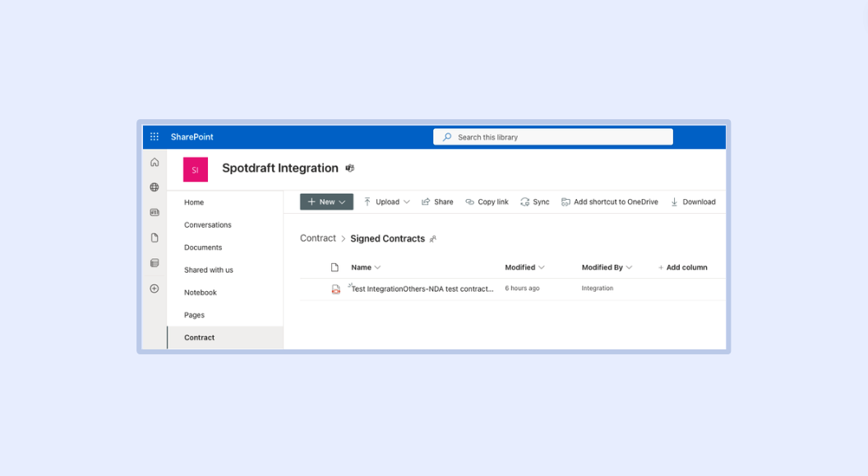Switch to the Documents section
The height and width of the screenshot is (476, 868).
click(203, 247)
